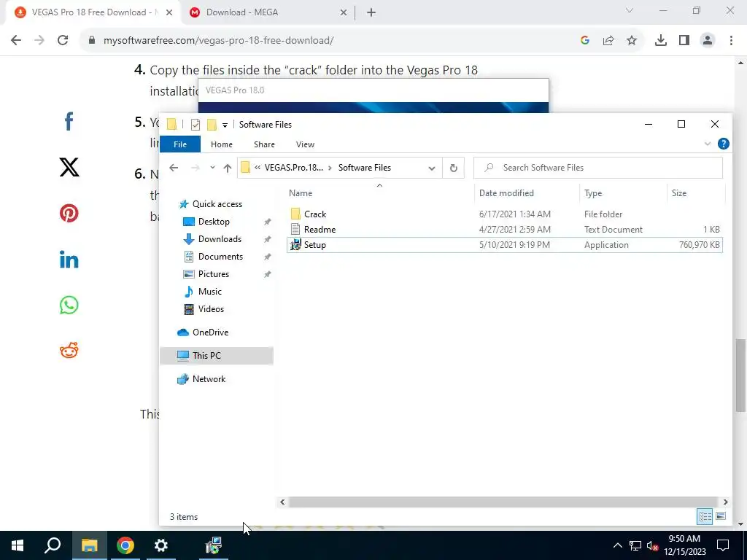Open Chrome downloads icon in toolbar
Screen dimensions: 747x560
660,41
